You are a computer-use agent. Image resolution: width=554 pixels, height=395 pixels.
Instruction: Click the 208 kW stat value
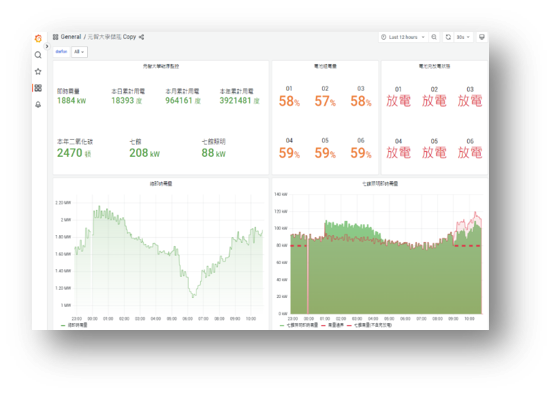tap(145, 153)
